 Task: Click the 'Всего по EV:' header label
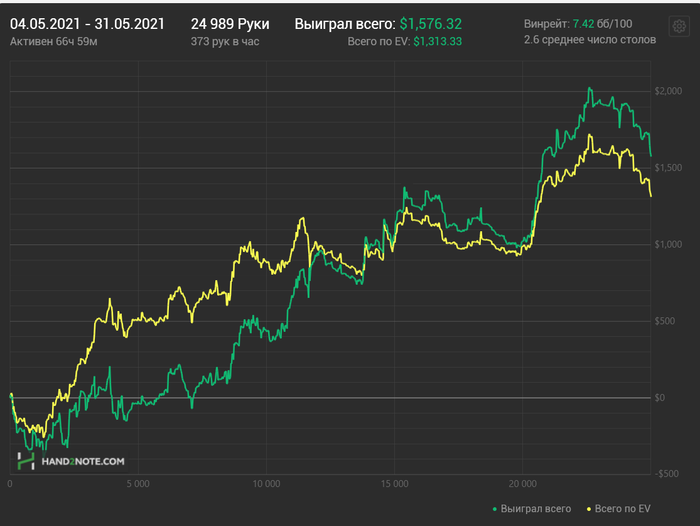[379, 42]
